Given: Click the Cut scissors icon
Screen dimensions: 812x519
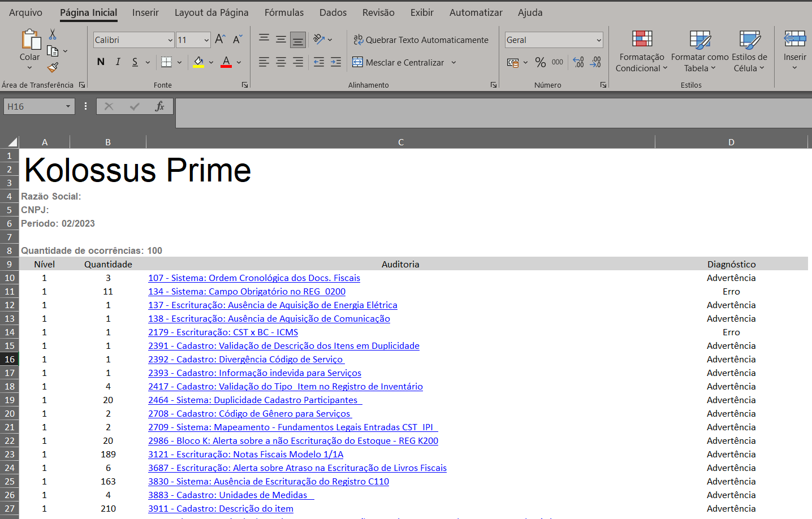Looking at the screenshot, I should (53, 34).
